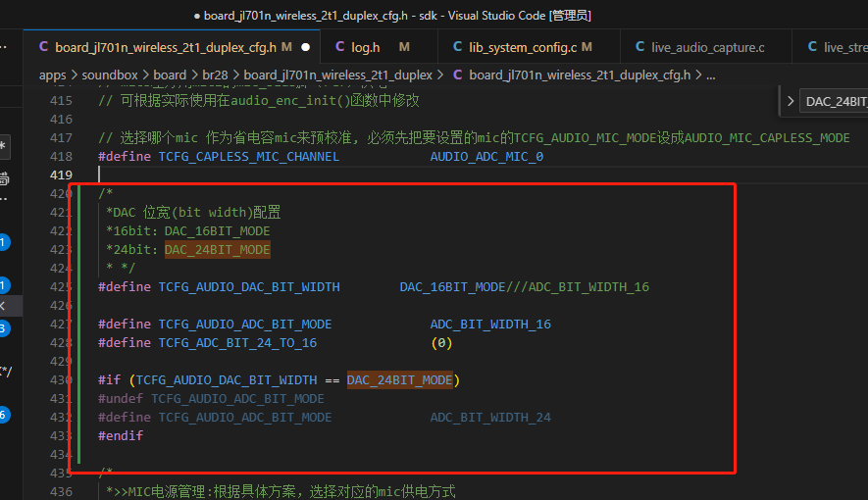
Task: Click the MIC电源管理 comment line
Action: 281,491
